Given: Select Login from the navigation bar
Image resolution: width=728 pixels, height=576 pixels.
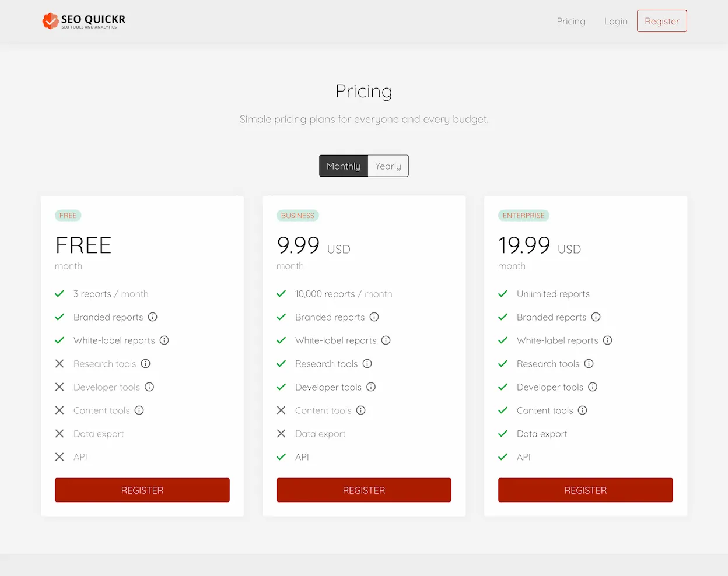Looking at the screenshot, I should click(x=615, y=21).
